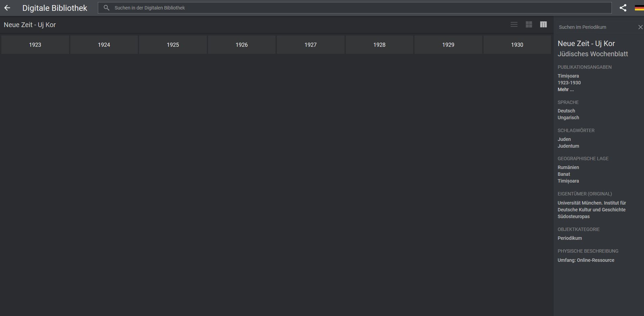Select location 'Banat'
Viewport: 644px width, 316px height.
pyautogui.click(x=564, y=174)
